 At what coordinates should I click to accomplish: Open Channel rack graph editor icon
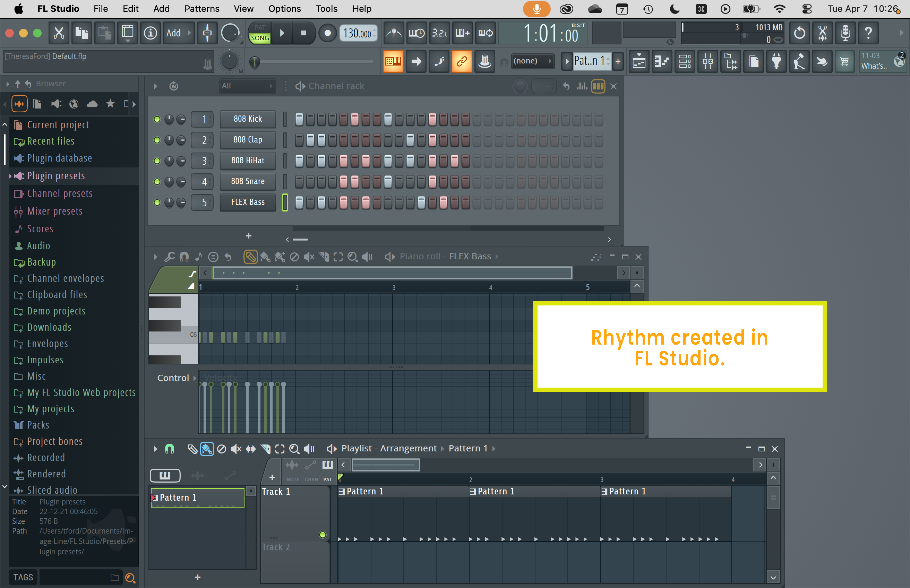[582, 86]
